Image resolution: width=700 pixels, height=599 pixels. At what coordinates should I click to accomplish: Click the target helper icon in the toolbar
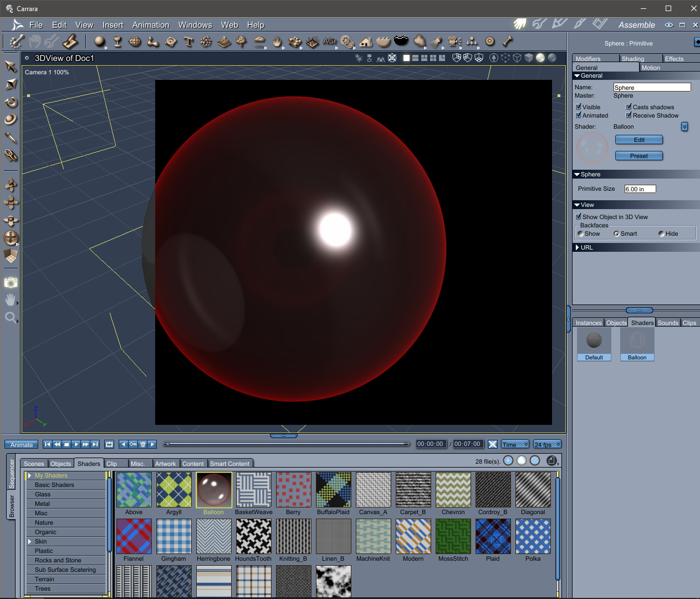click(x=490, y=41)
